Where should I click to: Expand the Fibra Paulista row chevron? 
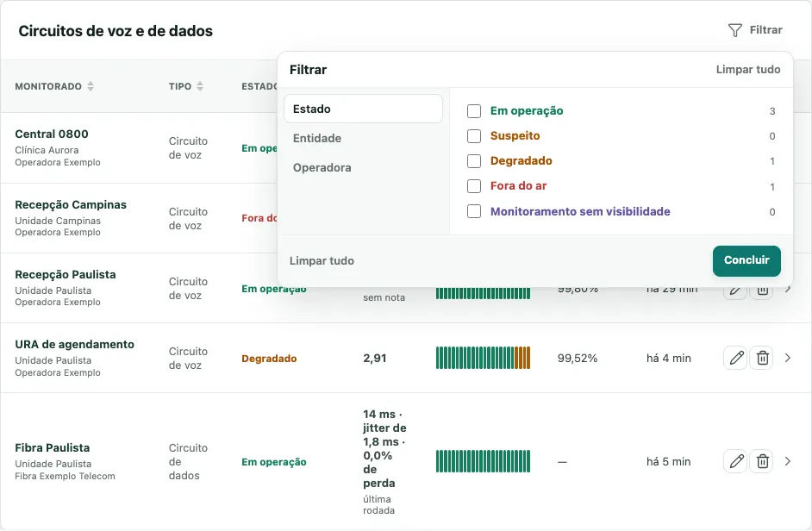click(x=788, y=461)
